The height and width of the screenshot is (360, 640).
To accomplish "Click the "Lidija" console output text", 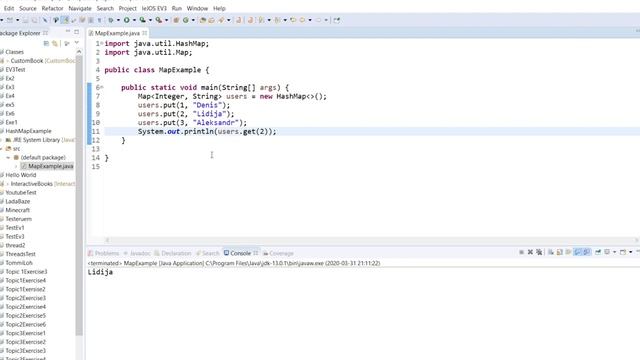I will 100,272.
